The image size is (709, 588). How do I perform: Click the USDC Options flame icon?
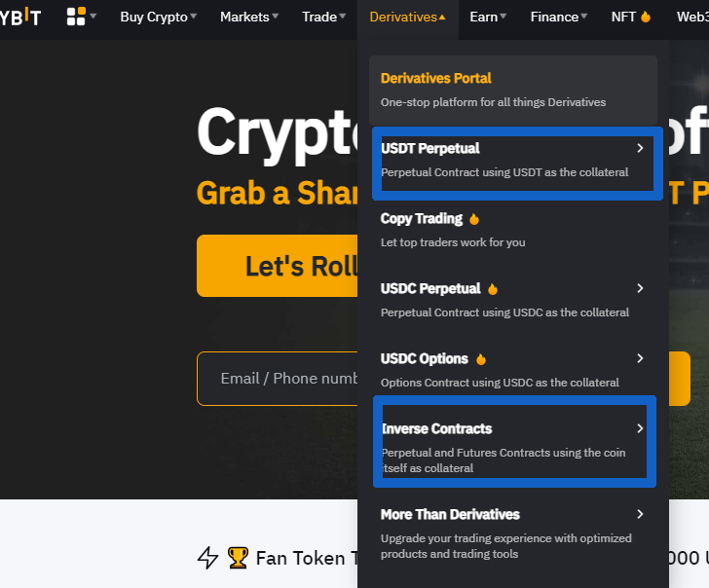[x=481, y=359]
